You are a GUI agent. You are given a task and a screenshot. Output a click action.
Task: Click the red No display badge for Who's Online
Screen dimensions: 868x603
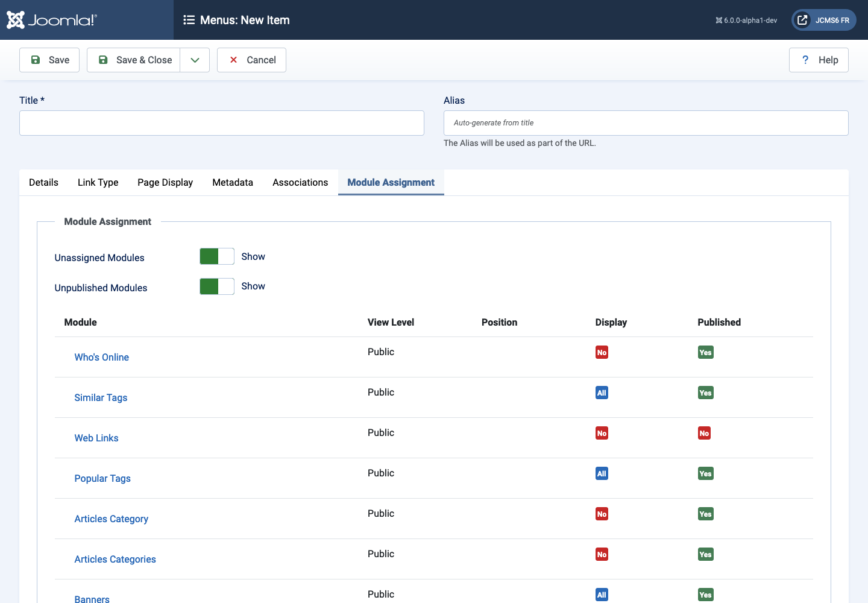[602, 353]
